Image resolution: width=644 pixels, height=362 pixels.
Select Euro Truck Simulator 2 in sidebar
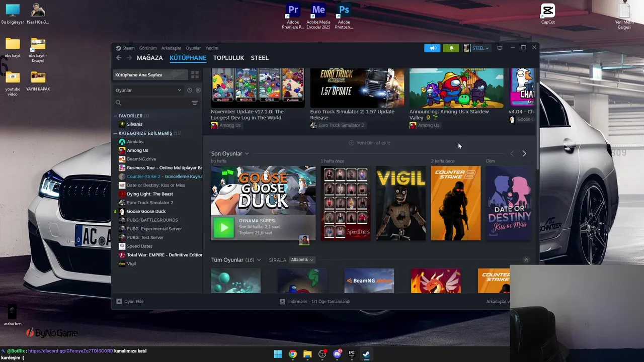point(150,203)
